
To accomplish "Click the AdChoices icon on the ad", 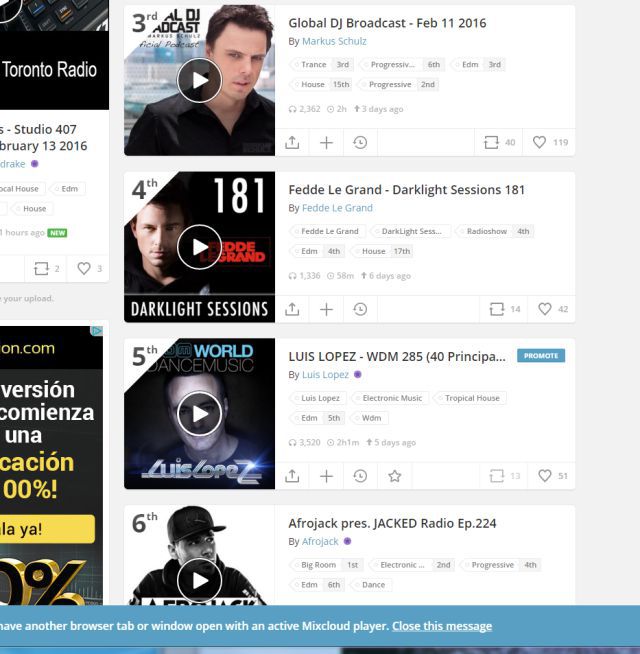I will pyautogui.click(x=97, y=331).
